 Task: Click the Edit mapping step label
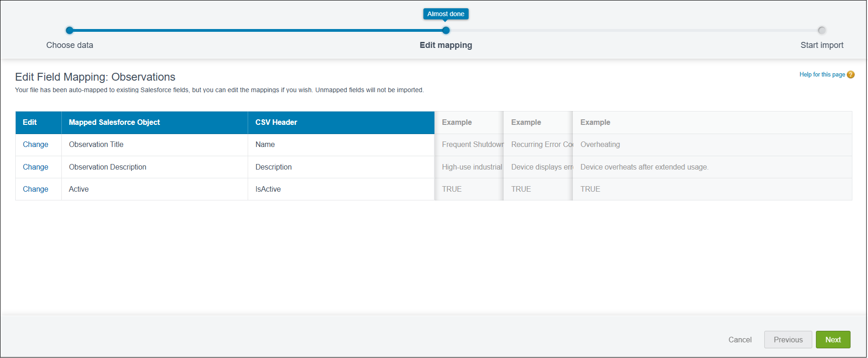click(x=446, y=45)
